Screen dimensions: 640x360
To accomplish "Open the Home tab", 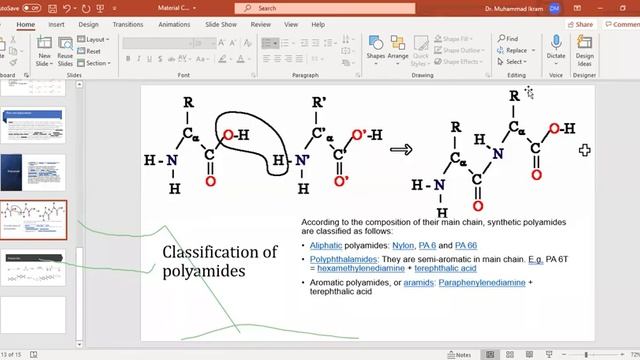I will [25, 24].
